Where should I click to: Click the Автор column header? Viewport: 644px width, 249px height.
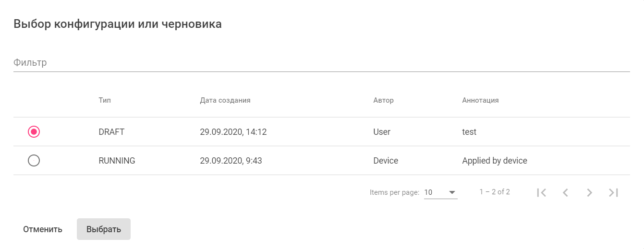[x=383, y=100]
